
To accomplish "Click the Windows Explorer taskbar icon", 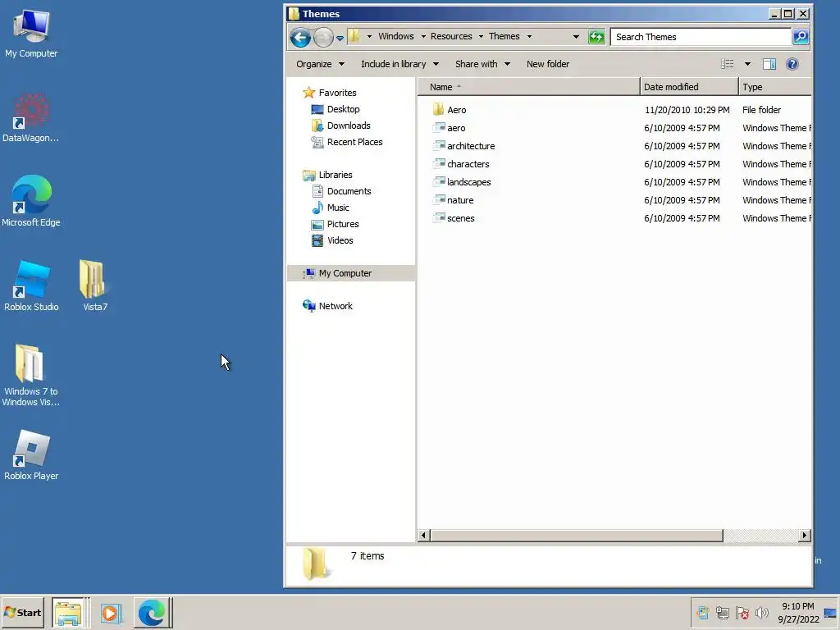I will [68, 612].
